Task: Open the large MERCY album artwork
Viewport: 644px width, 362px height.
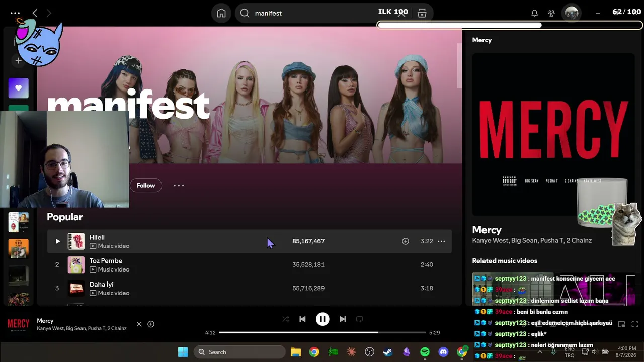Action: tap(553, 134)
